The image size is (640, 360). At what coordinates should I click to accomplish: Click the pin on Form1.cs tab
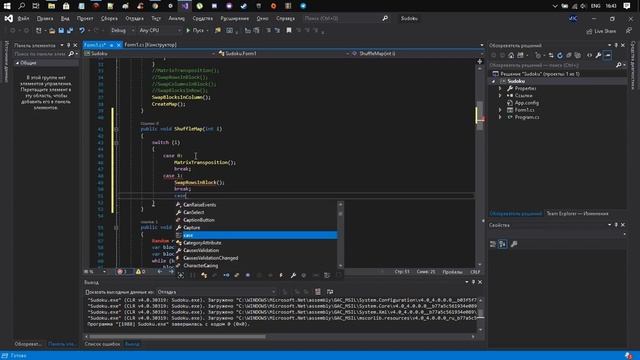(x=111, y=45)
